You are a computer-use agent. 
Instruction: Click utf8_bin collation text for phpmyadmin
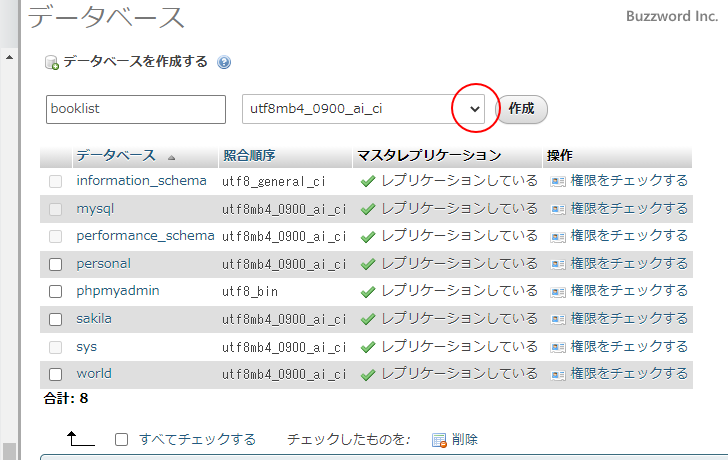[250, 292]
